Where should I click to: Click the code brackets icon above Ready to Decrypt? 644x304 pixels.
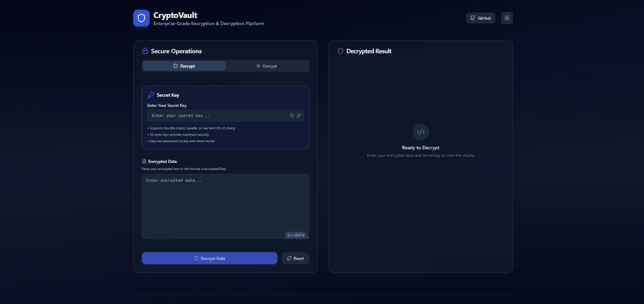click(421, 132)
